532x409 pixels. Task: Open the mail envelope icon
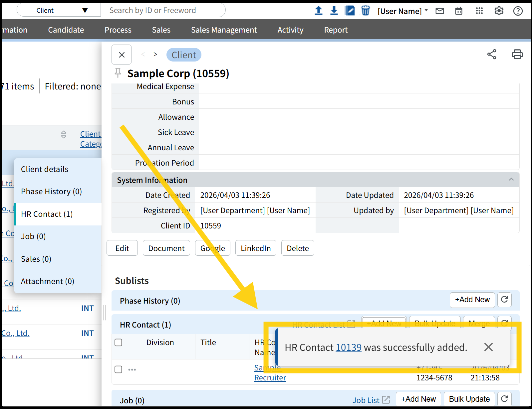pyautogui.click(x=440, y=11)
